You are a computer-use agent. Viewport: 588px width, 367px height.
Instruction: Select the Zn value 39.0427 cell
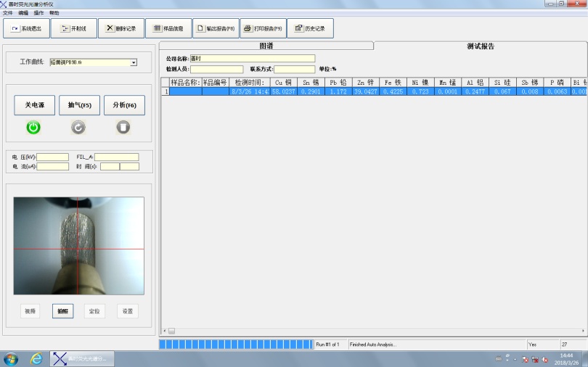pyautogui.click(x=366, y=91)
